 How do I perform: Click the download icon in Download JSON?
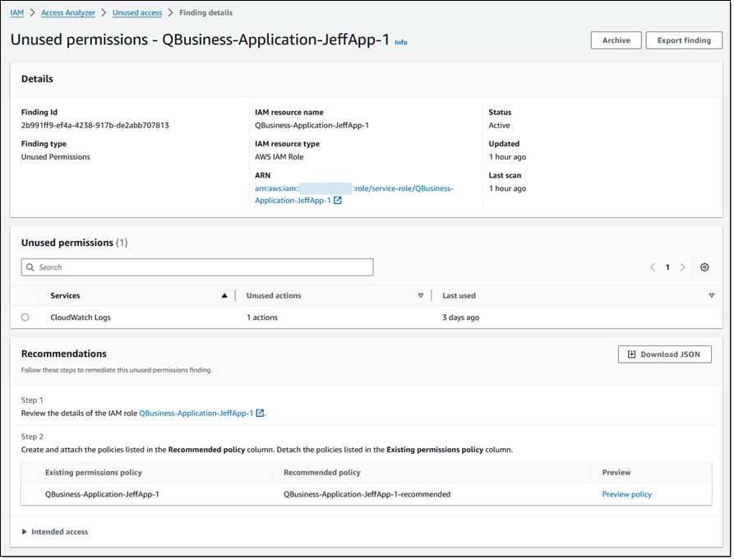click(631, 354)
